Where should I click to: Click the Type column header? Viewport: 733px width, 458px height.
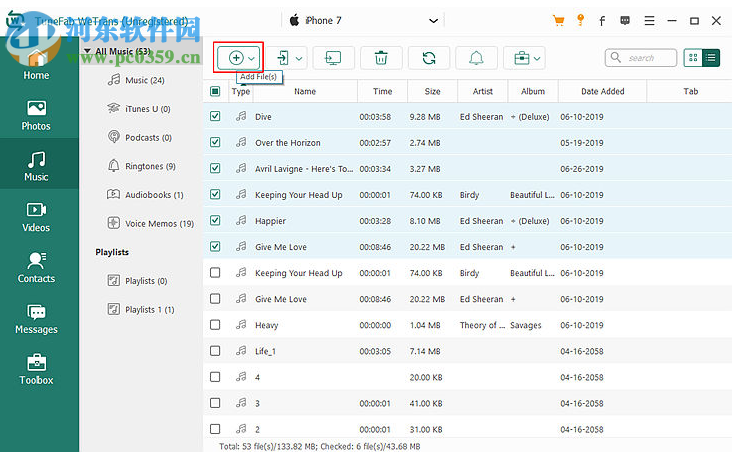pyautogui.click(x=241, y=91)
